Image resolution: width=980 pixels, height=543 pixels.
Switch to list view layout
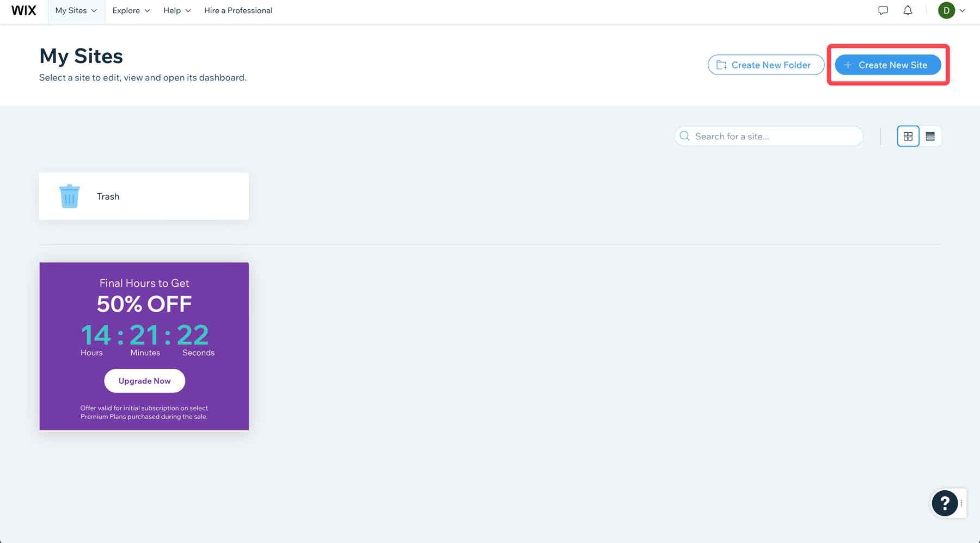pos(930,136)
